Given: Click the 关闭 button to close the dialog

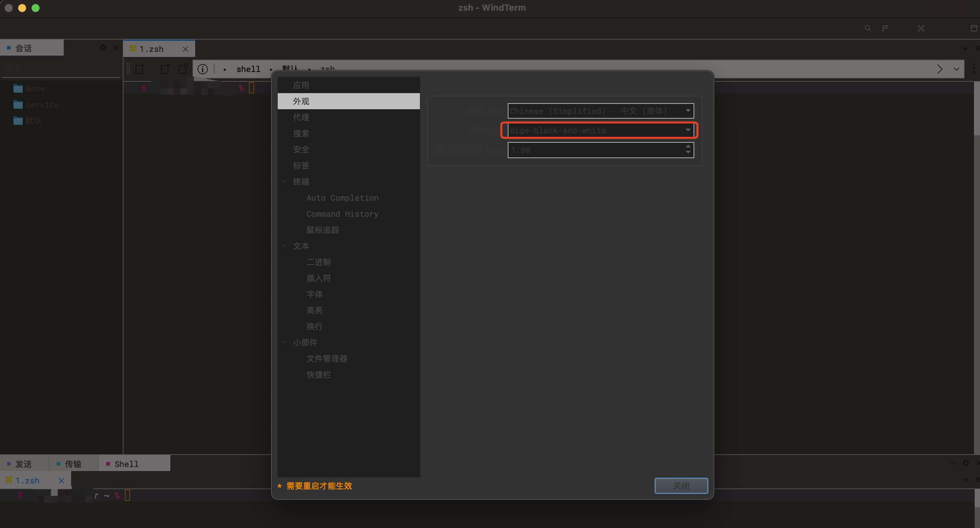Looking at the screenshot, I should [681, 485].
